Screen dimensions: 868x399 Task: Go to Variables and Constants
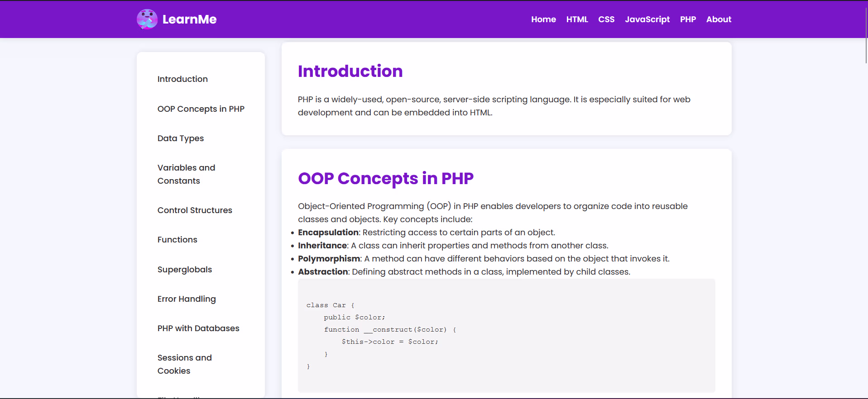coord(186,174)
